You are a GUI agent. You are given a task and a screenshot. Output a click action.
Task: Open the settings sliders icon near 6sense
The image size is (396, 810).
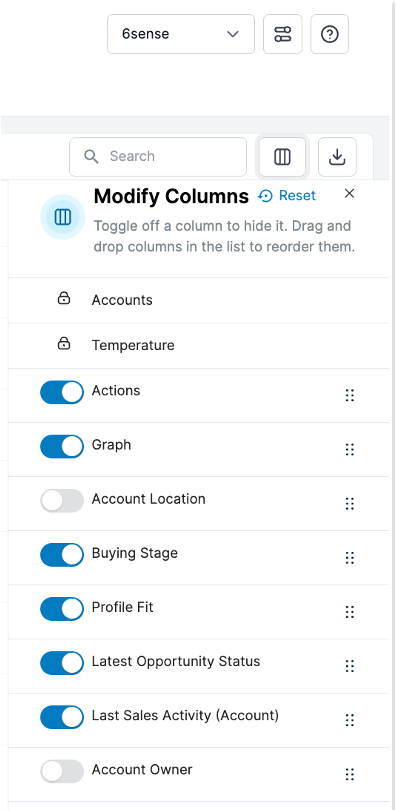point(282,34)
